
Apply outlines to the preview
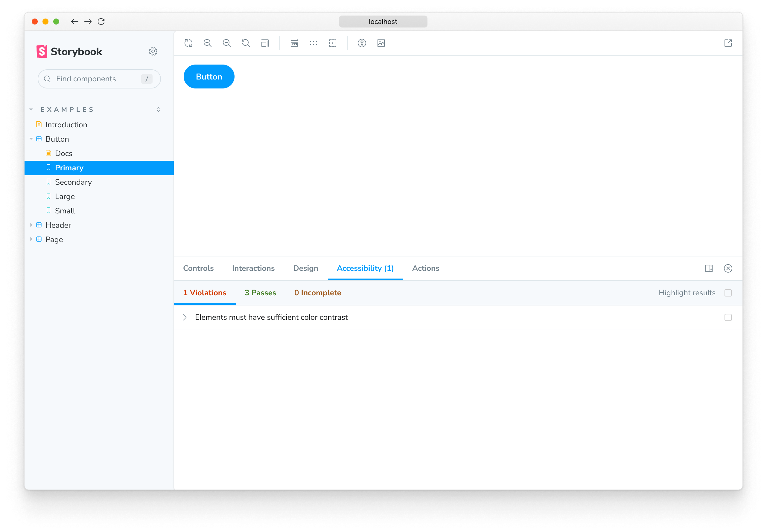pyautogui.click(x=332, y=43)
